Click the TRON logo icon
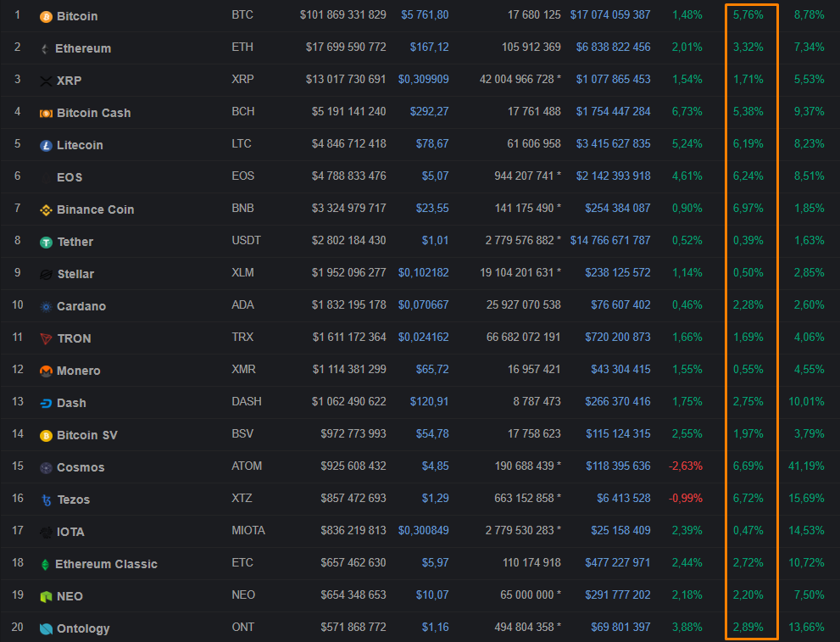The width and height of the screenshot is (840, 642). point(46,339)
